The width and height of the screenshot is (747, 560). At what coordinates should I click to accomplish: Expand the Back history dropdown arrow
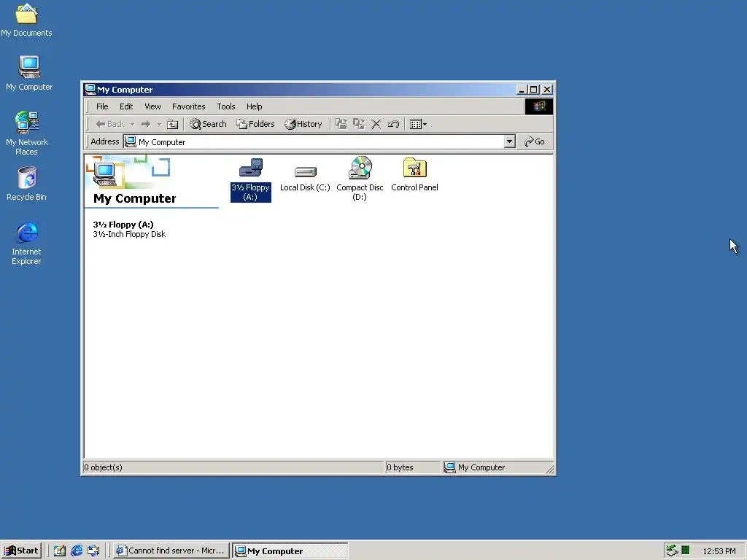tap(133, 124)
